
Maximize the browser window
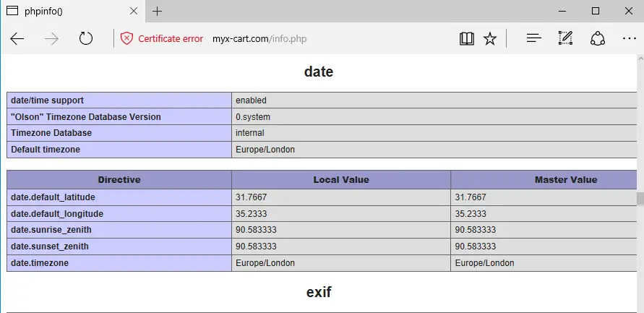click(596, 11)
